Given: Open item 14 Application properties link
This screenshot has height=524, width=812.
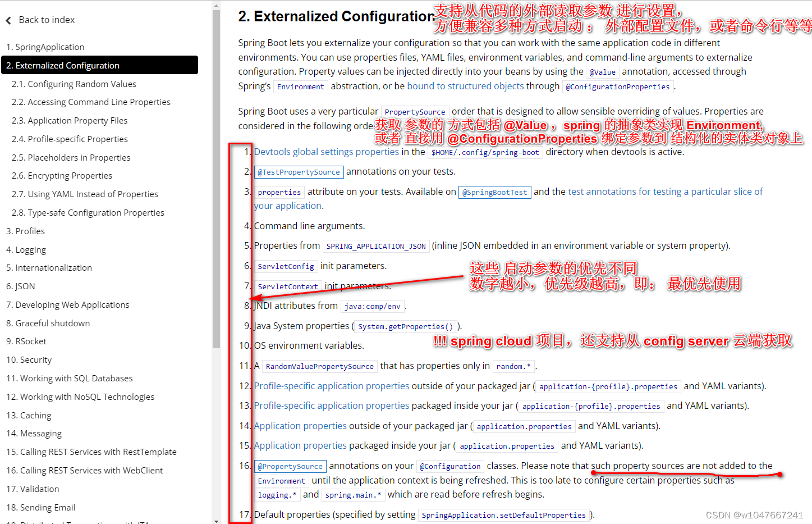Looking at the screenshot, I should 300,426.
